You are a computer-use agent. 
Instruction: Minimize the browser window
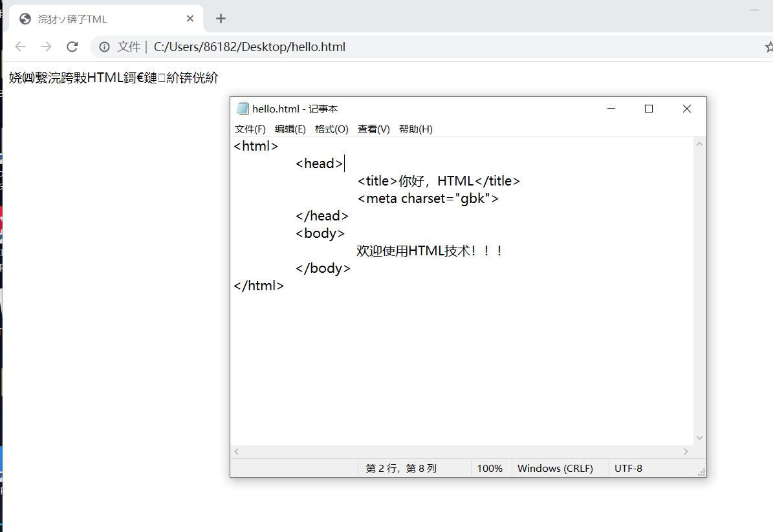(754, 10)
